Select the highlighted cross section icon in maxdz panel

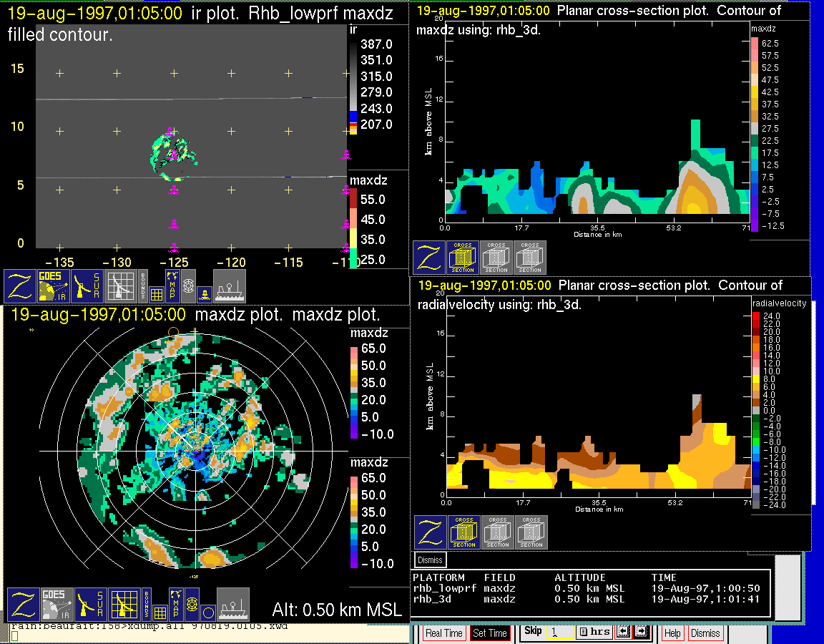(463, 257)
